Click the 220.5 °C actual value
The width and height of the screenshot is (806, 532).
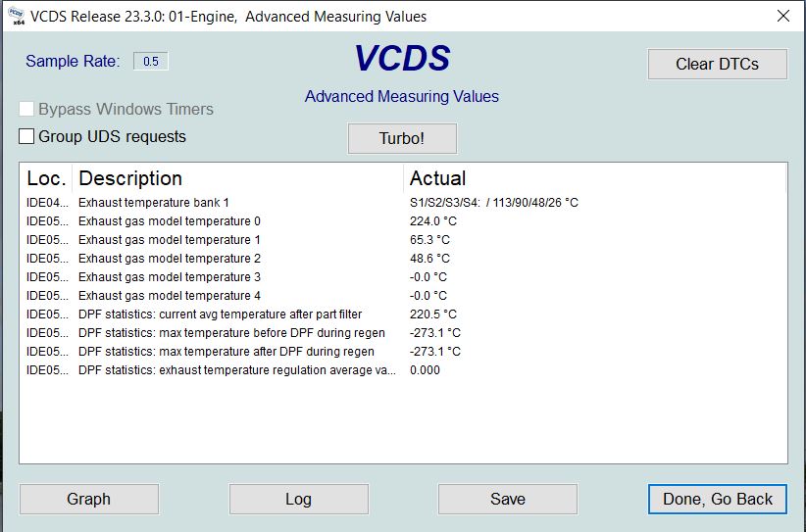coord(432,314)
